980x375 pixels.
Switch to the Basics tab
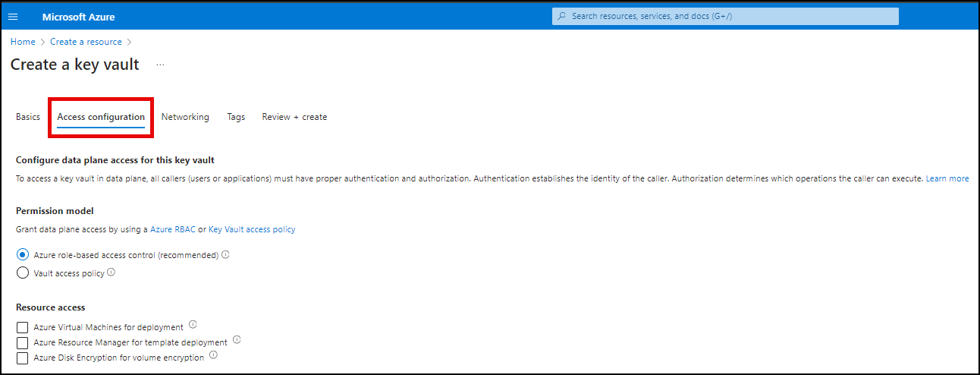tap(28, 117)
